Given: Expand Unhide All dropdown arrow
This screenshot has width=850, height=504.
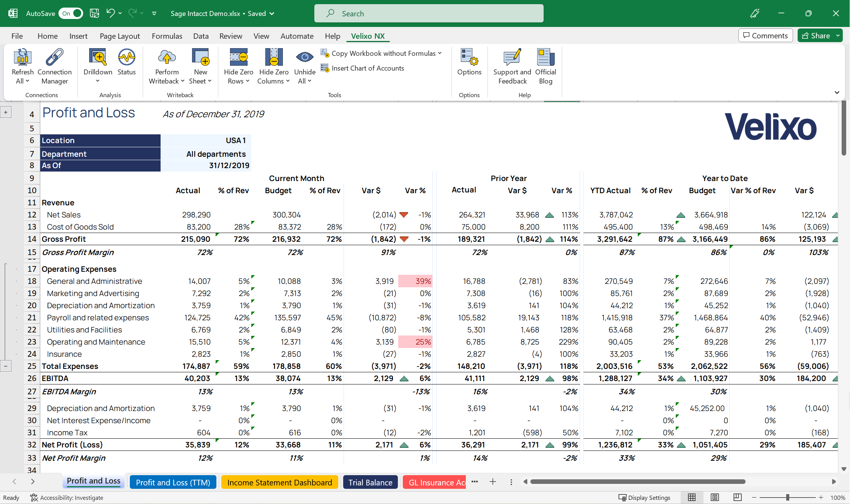Looking at the screenshot, I should pyautogui.click(x=309, y=81).
